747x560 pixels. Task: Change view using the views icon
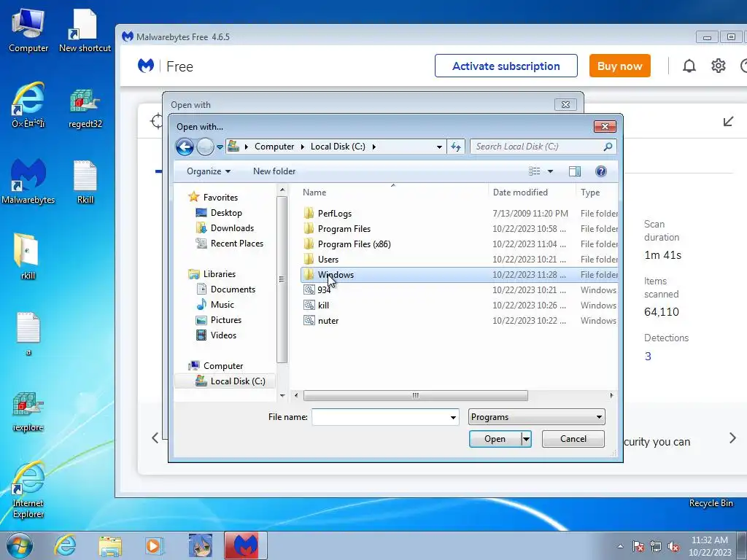coord(535,171)
